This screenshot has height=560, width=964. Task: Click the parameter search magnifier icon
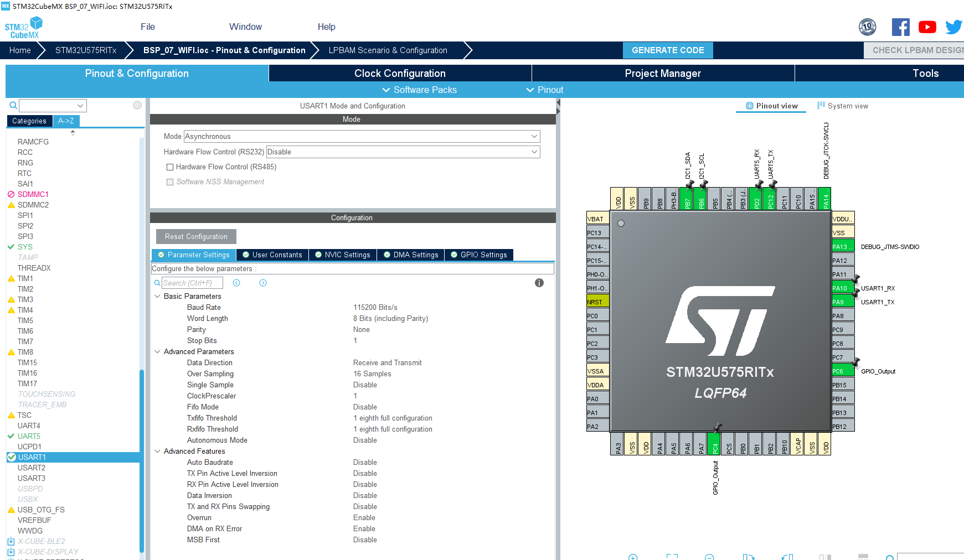[157, 283]
